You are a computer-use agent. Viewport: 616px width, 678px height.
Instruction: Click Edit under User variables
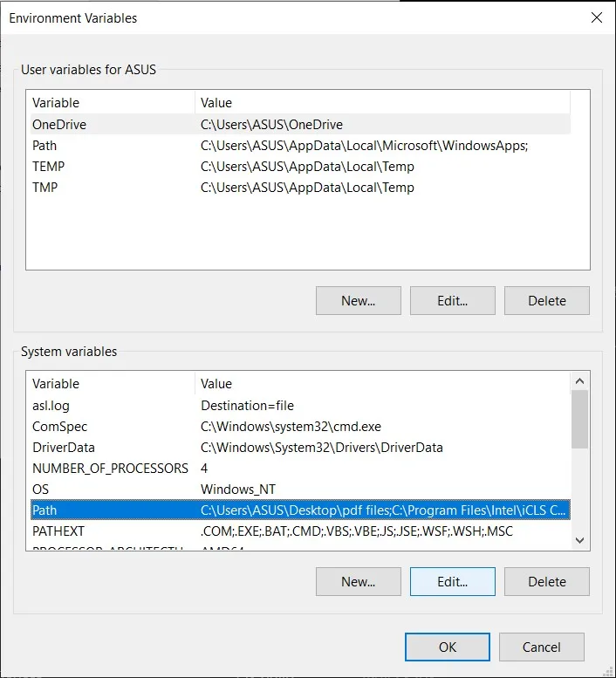coord(452,300)
